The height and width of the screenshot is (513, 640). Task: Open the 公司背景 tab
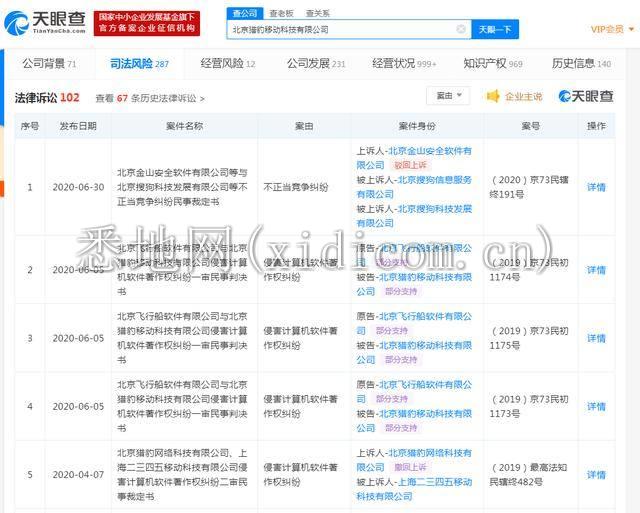[x=49, y=64]
